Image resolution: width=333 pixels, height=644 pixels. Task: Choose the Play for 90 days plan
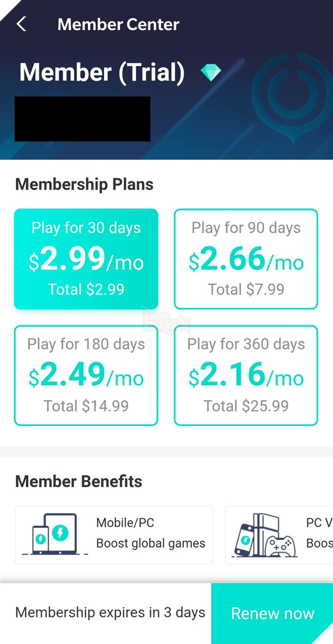click(246, 259)
